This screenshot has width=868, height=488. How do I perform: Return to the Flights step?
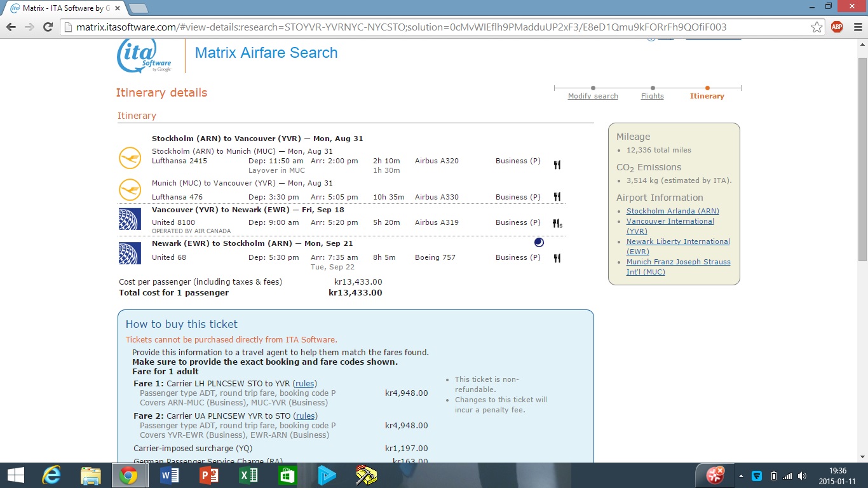tap(652, 96)
